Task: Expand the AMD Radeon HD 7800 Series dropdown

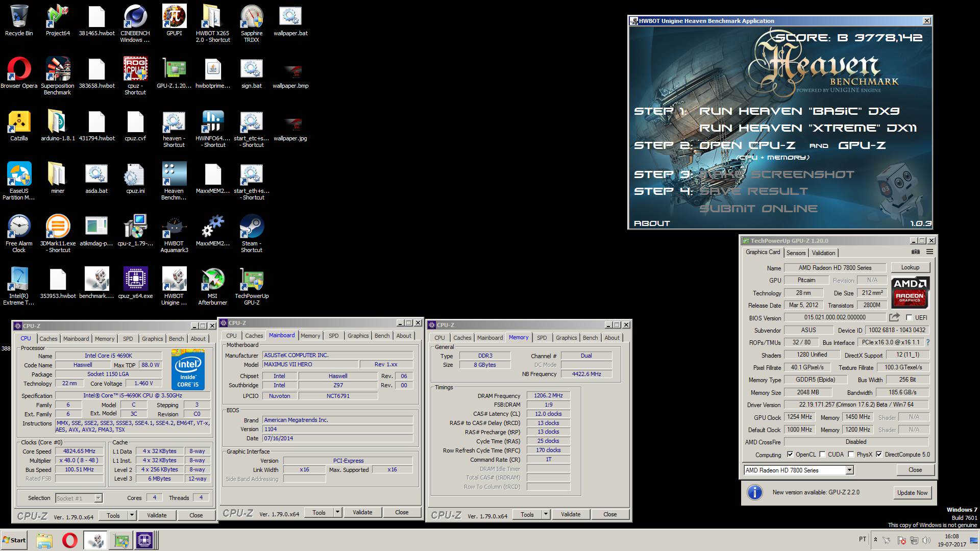Action: (x=849, y=470)
